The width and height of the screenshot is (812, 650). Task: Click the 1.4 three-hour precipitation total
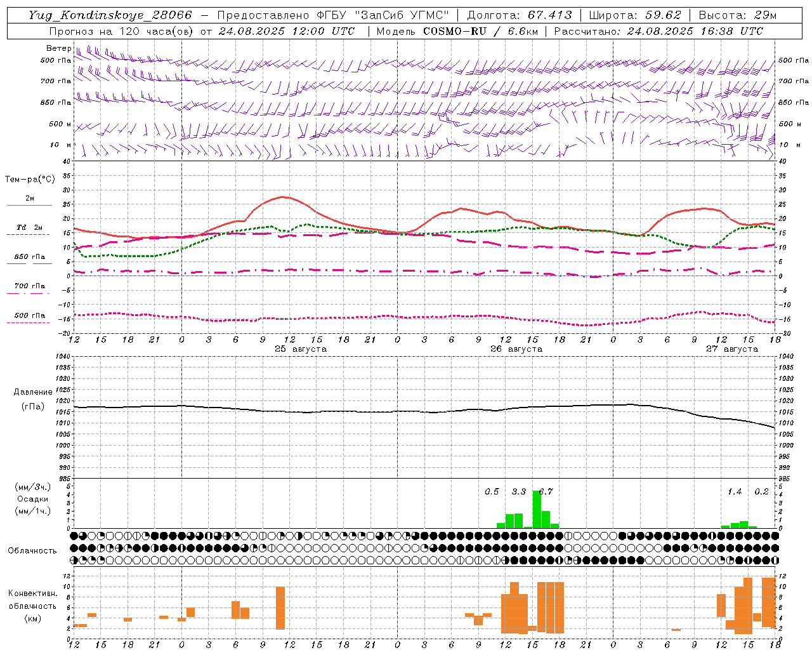tap(735, 491)
